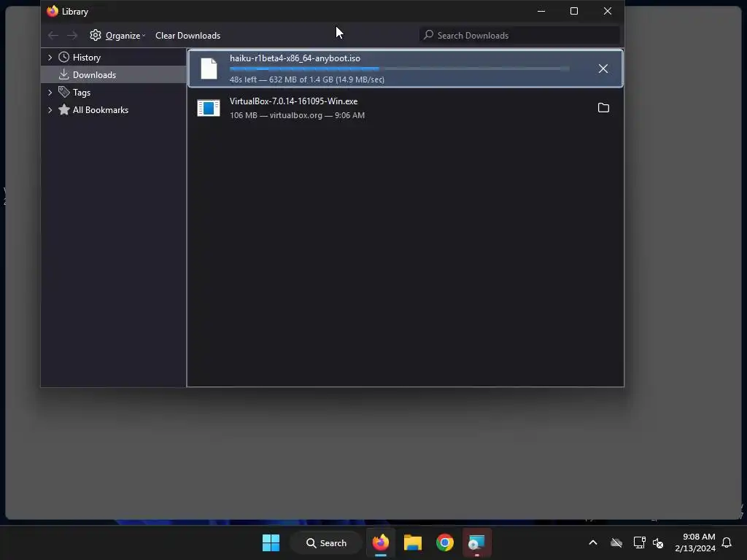
Task: Click the back arrow in Library toolbar
Action: (53, 35)
